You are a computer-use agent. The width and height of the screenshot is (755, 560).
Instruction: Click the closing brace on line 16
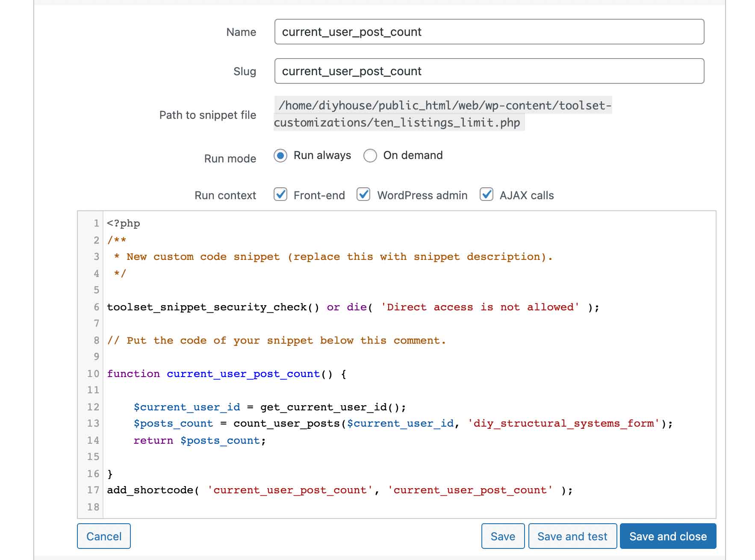[110, 474]
